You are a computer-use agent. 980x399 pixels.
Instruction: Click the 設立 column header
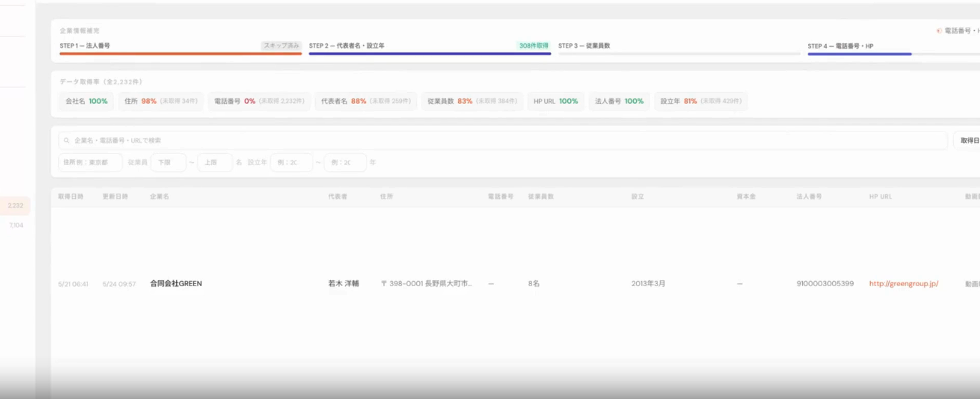tap(637, 197)
